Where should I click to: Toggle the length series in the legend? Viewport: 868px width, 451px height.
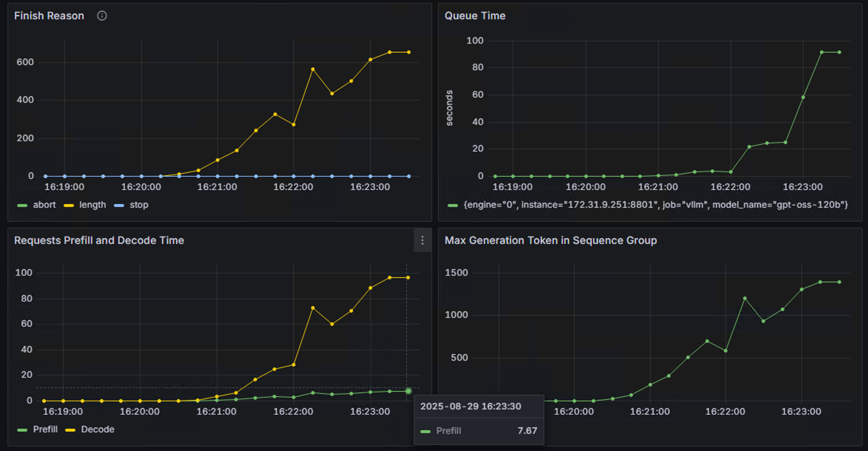tap(92, 205)
